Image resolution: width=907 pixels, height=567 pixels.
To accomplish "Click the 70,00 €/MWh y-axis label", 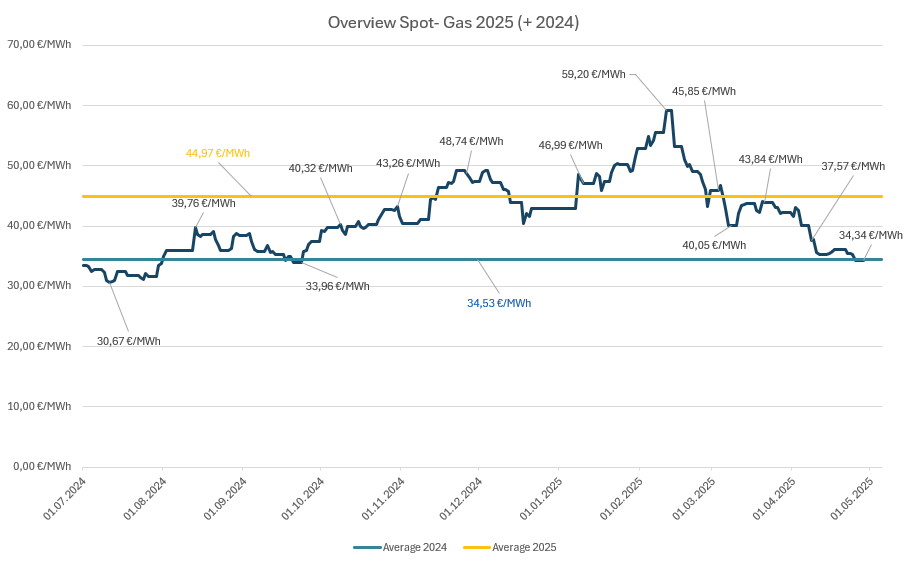I will click(38, 45).
